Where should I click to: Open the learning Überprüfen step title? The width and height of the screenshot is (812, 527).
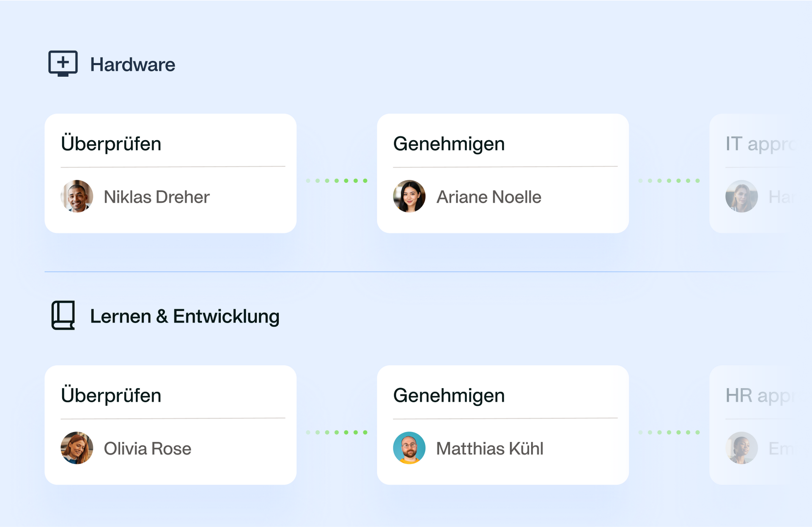[x=111, y=395]
